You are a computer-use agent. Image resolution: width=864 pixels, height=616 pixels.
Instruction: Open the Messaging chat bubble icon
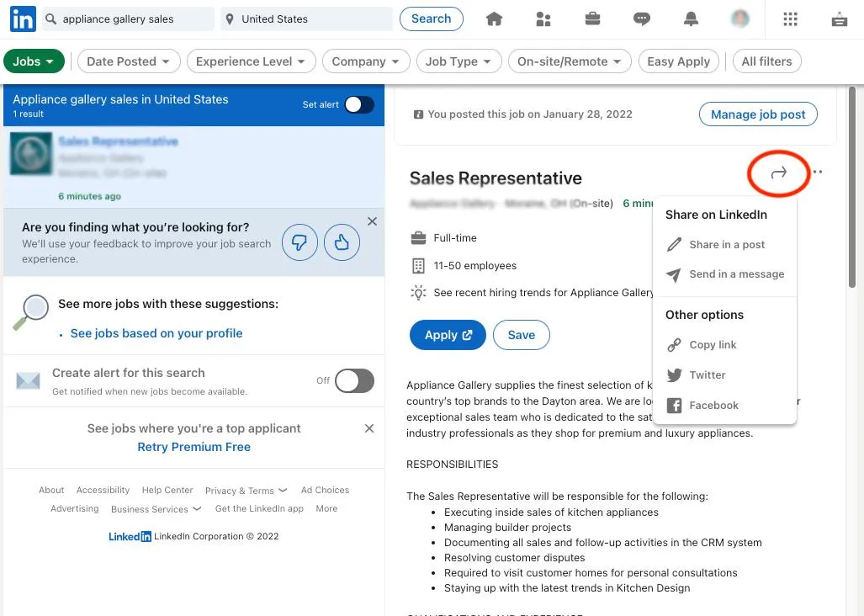641,19
